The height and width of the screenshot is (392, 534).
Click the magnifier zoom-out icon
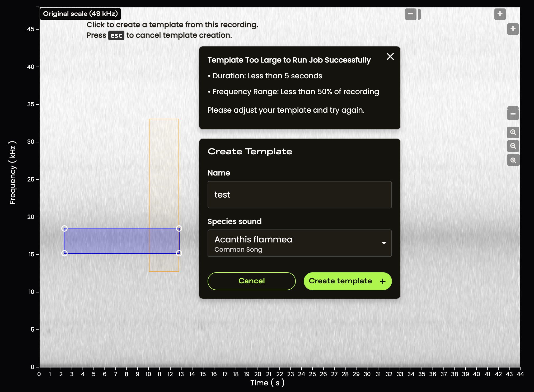pos(513,146)
